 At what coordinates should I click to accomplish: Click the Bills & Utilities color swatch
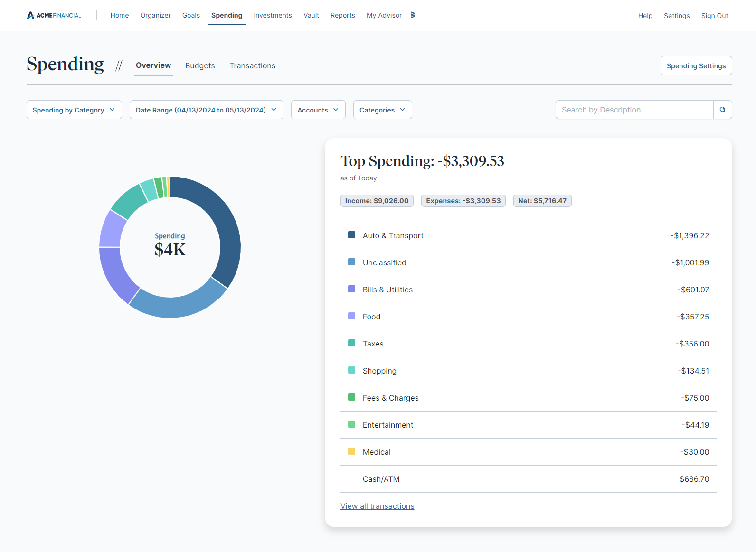[351, 289]
